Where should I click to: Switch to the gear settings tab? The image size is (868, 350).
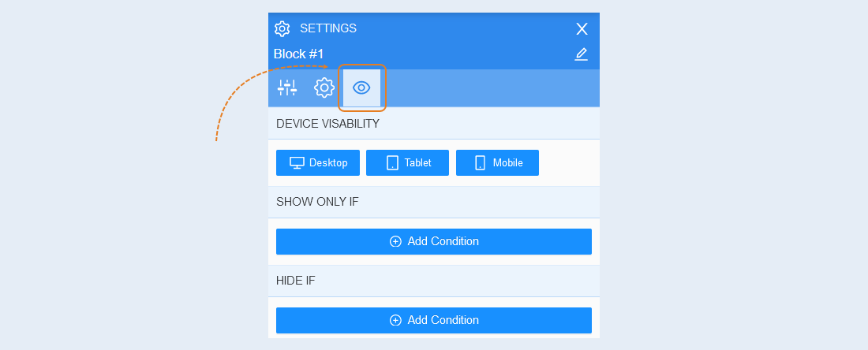324,87
